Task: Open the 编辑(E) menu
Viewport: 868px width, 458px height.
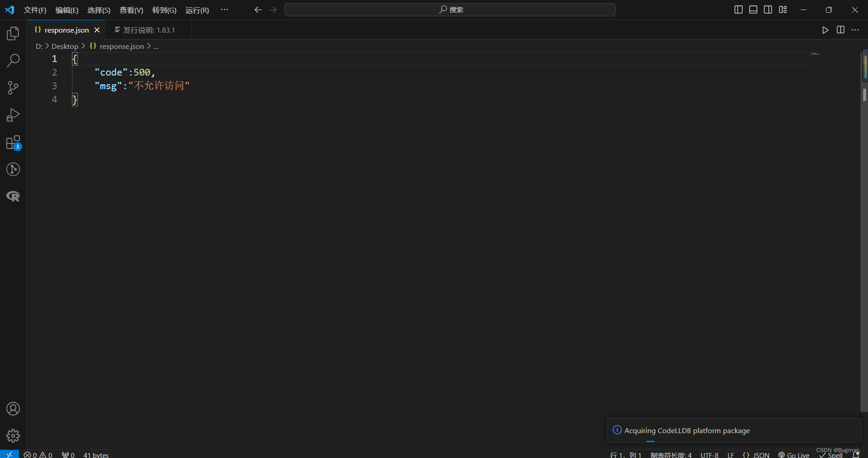Action: click(67, 10)
